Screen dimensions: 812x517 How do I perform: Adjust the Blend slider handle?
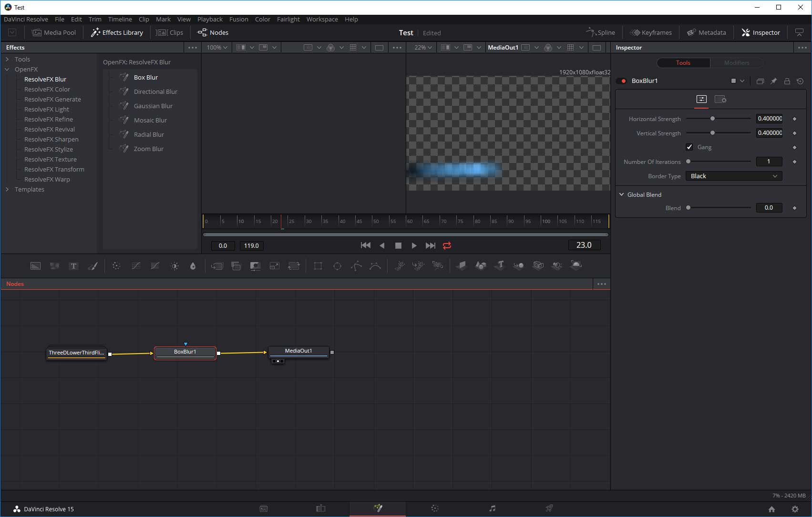click(688, 208)
